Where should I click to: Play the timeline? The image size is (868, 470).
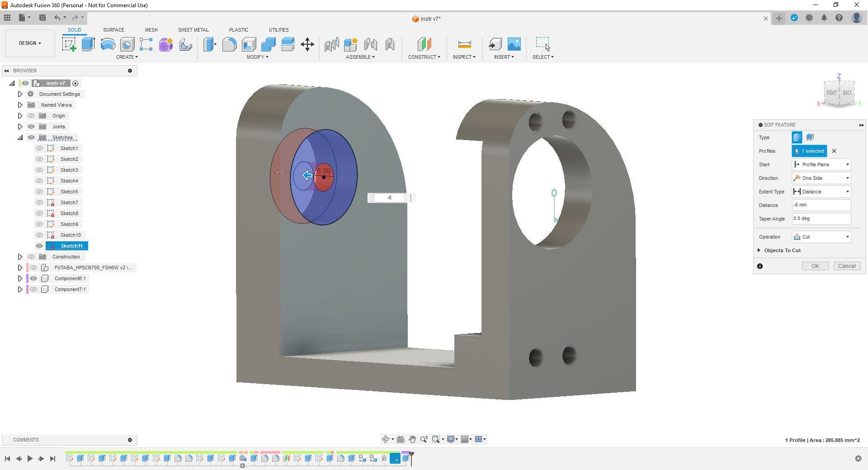(30, 459)
